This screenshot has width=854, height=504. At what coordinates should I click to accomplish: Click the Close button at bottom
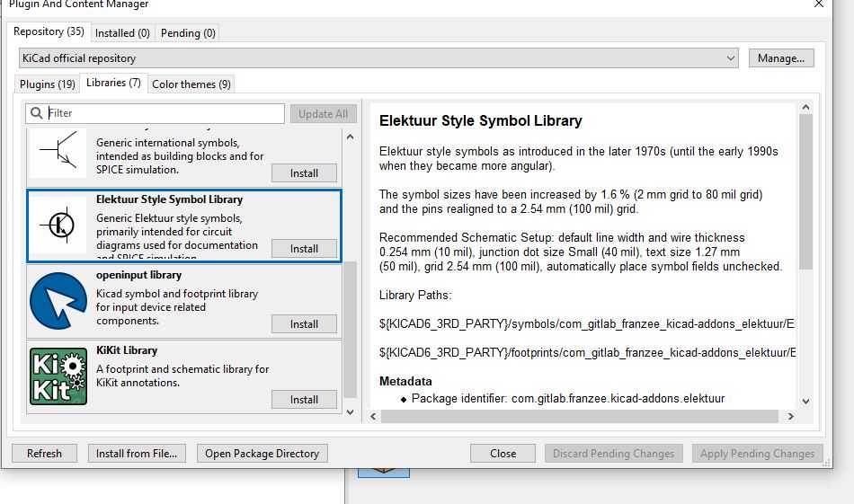[503, 454]
